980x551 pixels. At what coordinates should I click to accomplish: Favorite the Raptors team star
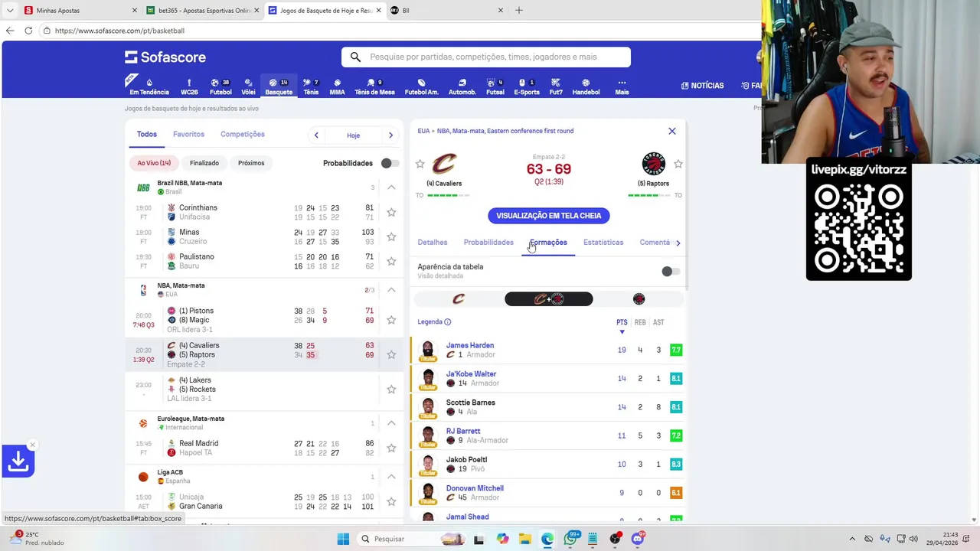(678, 164)
